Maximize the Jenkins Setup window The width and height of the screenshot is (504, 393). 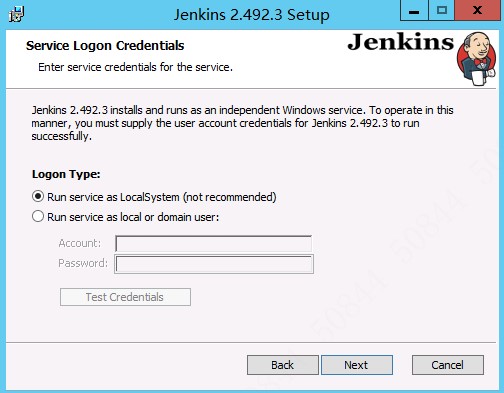442,10
